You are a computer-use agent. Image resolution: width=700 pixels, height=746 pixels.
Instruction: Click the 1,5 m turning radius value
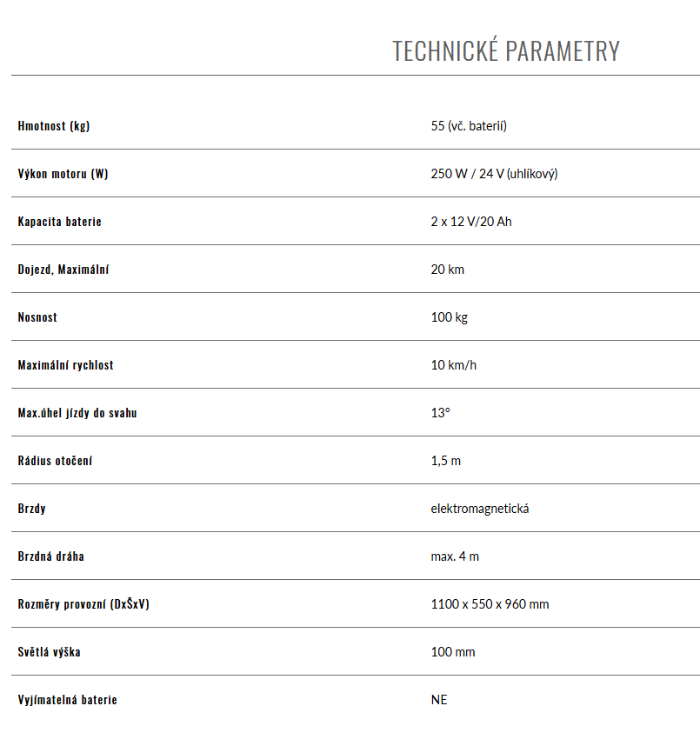(x=446, y=461)
